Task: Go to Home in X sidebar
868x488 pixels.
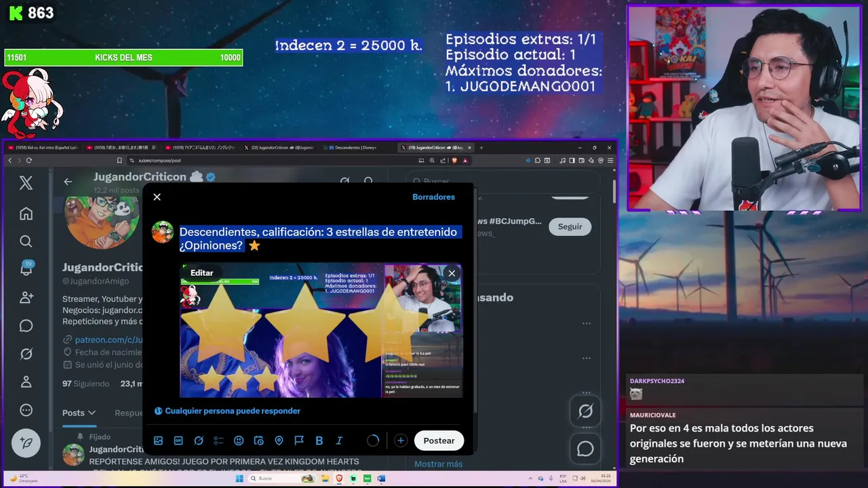Action: [26, 213]
